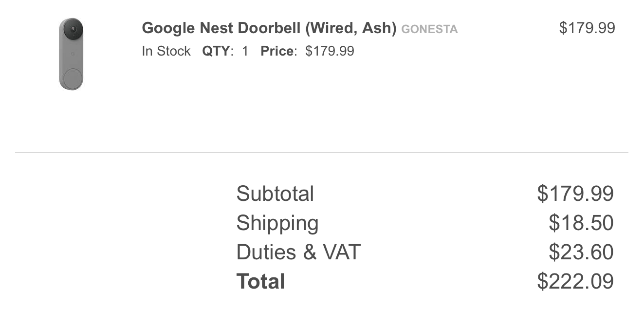
Task: Select the order total $222.09
Action: (575, 282)
